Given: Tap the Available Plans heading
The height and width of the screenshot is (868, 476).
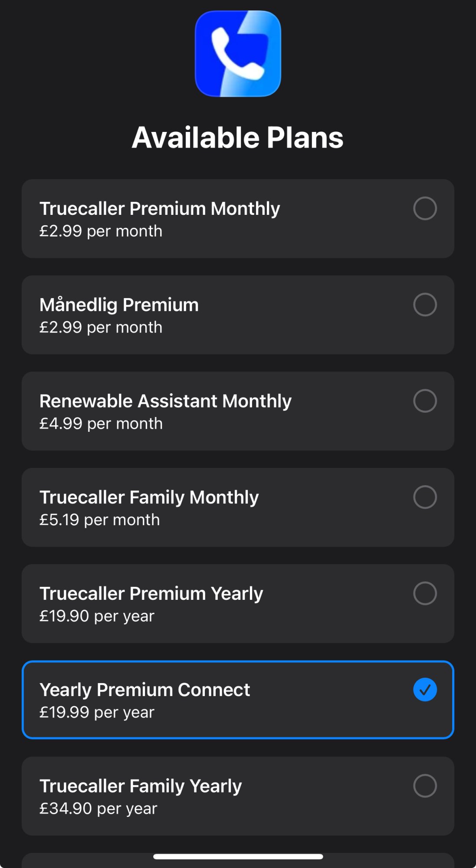Looking at the screenshot, I should (x=238, y=138).
